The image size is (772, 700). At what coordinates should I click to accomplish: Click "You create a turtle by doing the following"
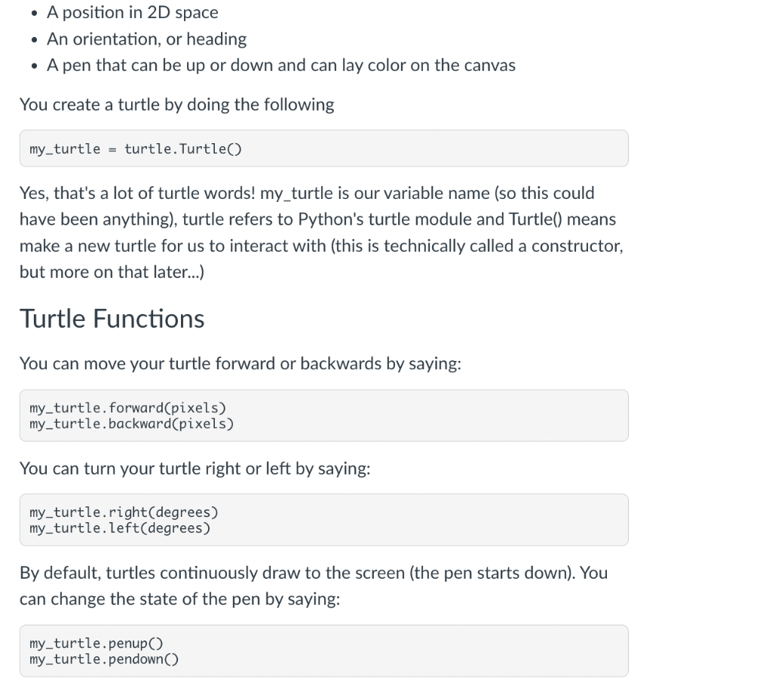click(x=176, y=105)
